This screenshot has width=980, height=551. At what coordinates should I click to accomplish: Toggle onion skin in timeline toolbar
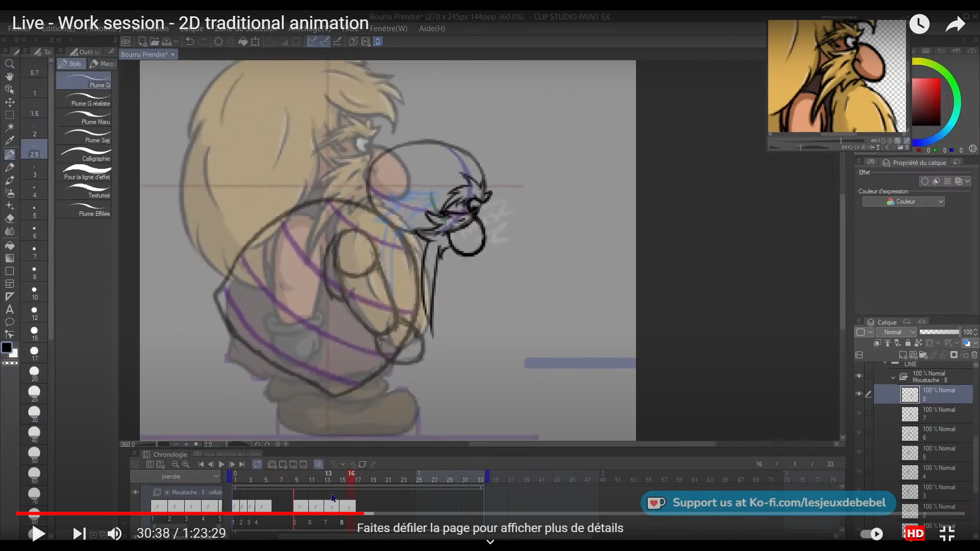(x=318, y=464)
